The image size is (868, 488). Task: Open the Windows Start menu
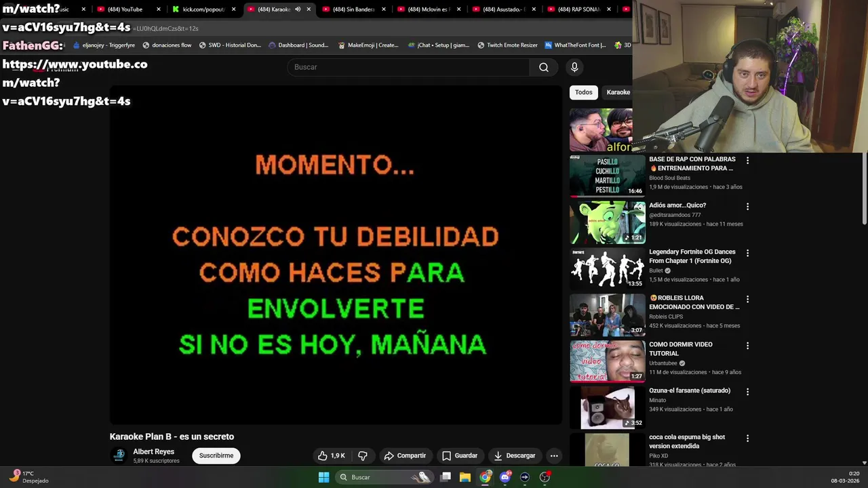[x=323, y=477]
